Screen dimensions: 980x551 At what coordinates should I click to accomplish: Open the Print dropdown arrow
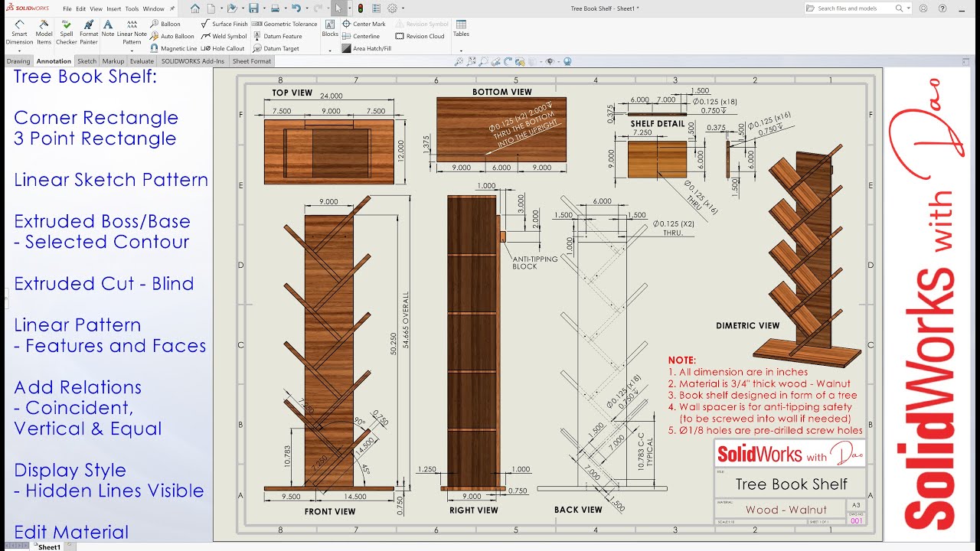pos(285,8)
